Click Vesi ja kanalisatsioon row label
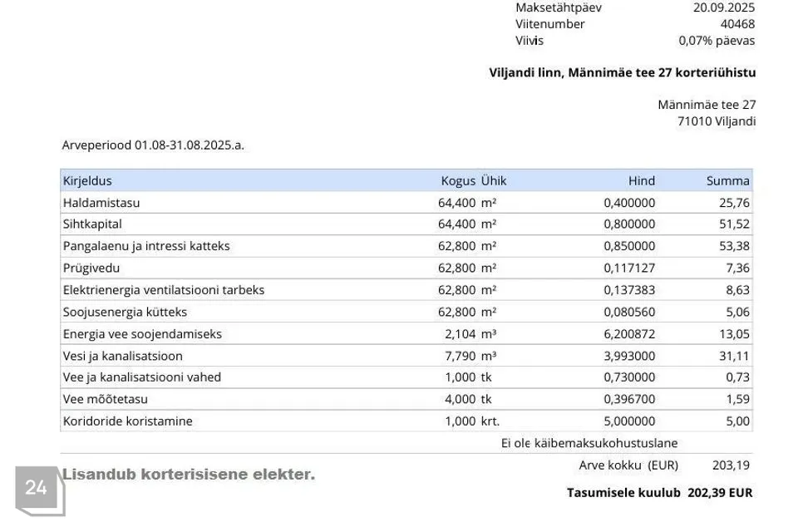 point(122,356)
